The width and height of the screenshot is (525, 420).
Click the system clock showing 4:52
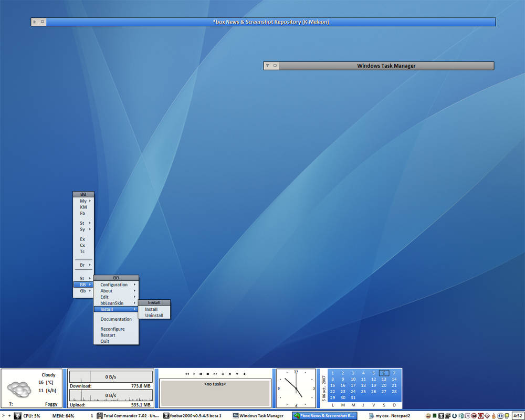tap(517, 416)
